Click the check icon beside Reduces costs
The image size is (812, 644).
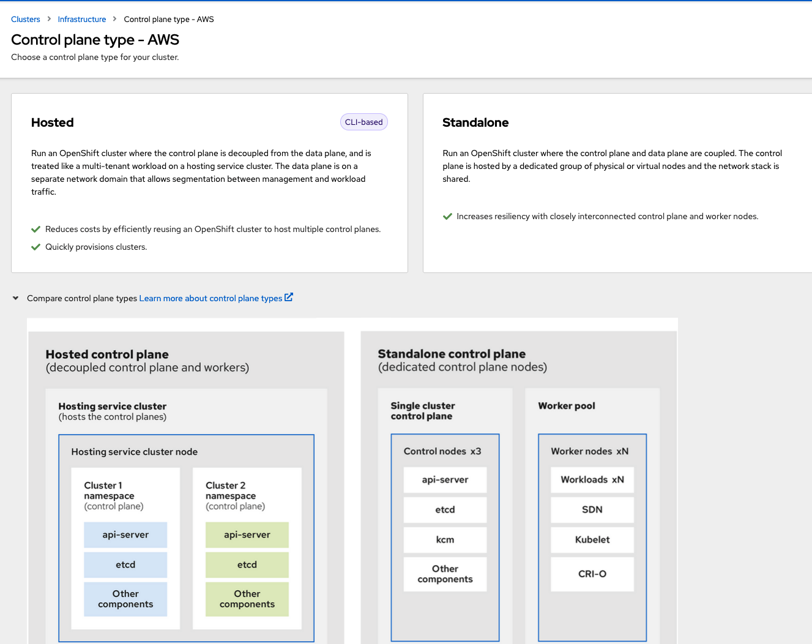pos(35,230)
